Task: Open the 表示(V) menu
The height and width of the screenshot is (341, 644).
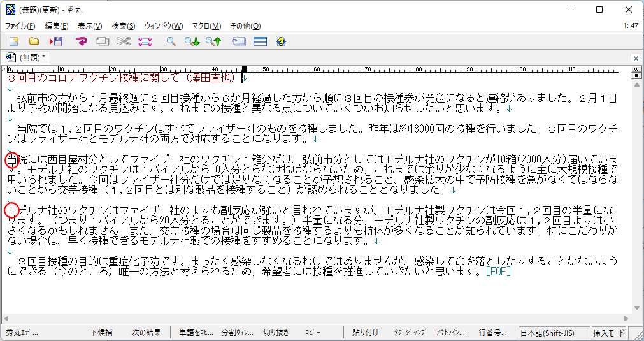Action: point(90,26)
